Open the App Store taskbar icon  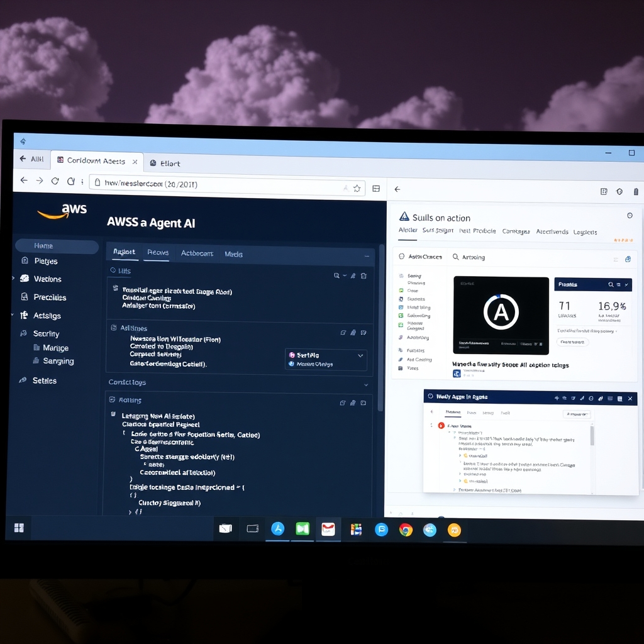tap(277, 528)
